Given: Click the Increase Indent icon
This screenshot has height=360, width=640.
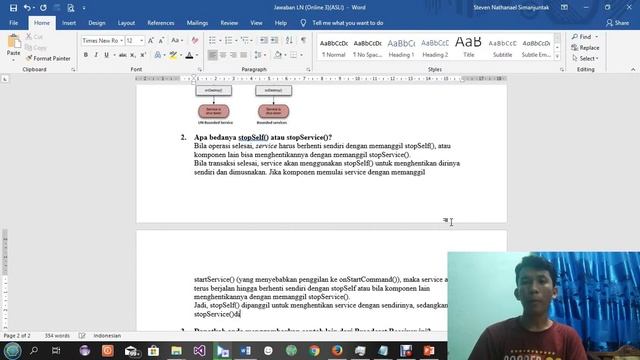Looking at the screenshot, I should (274, 40).
